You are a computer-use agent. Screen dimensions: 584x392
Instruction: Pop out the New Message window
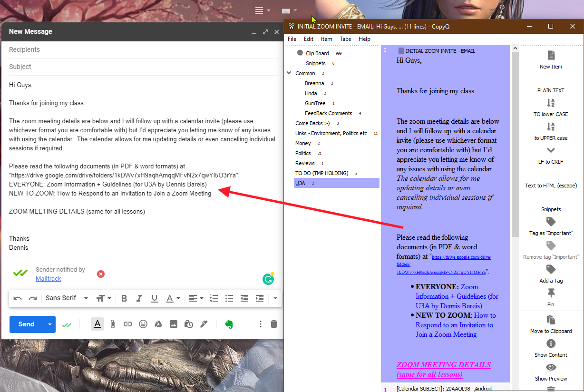pyautogui.click(x=265, y=32)
